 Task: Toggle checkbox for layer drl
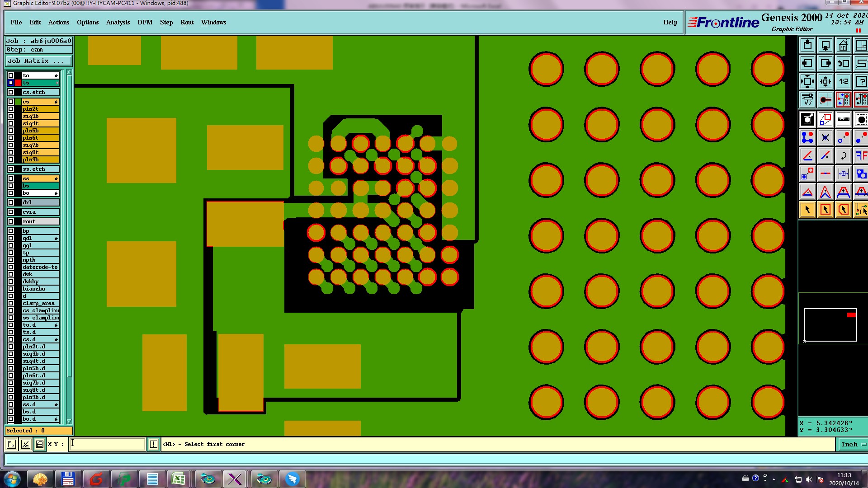tap(11, 202)
